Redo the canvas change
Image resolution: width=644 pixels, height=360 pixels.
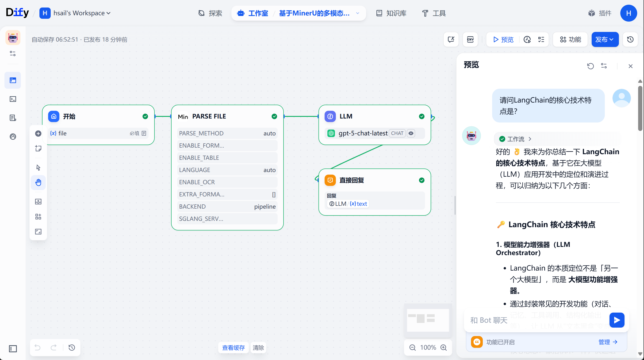tap(54, 348)
